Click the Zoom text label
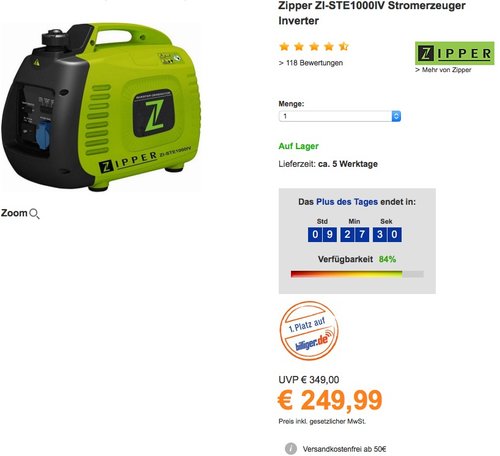 click(14, 213)
